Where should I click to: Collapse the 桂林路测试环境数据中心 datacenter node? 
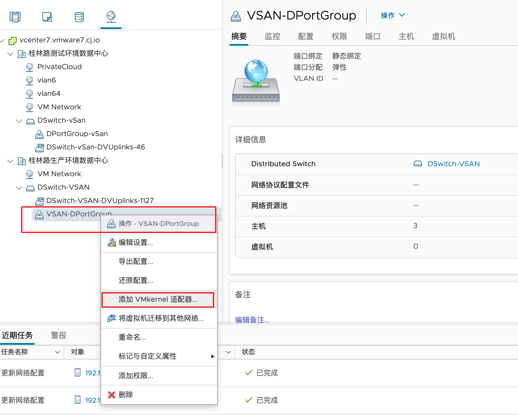tap(10, 54)
